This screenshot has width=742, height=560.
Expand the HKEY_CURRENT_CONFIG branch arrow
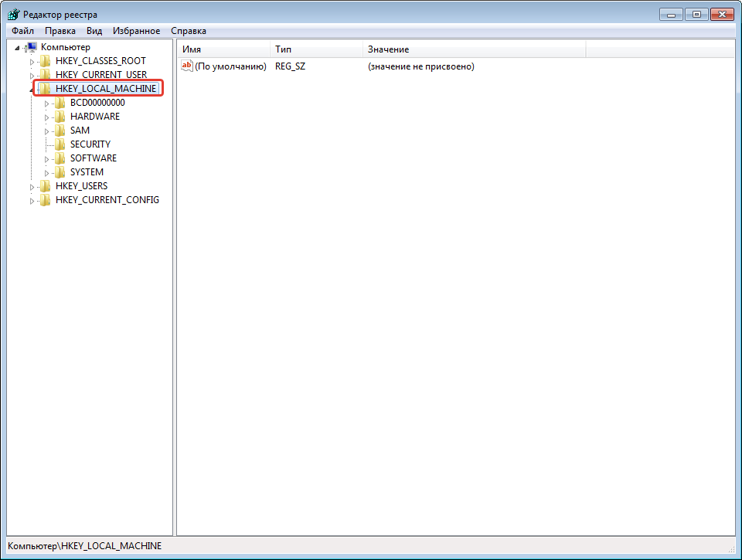[x=32, y=201]
